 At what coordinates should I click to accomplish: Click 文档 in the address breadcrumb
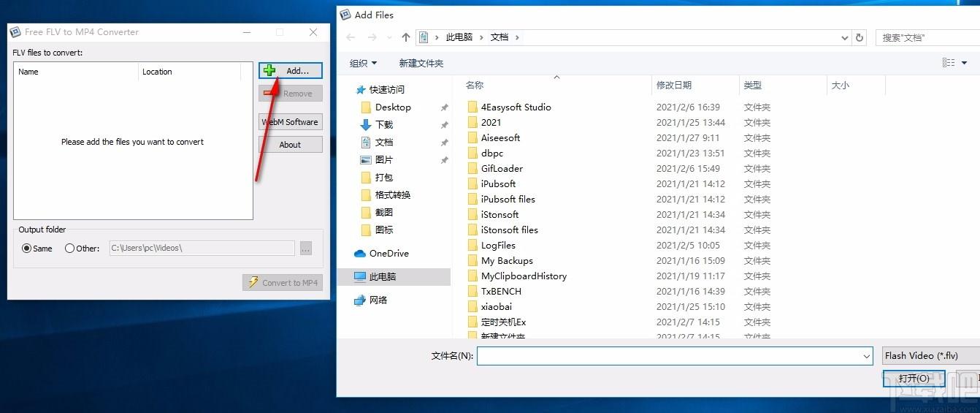point(499,37)
